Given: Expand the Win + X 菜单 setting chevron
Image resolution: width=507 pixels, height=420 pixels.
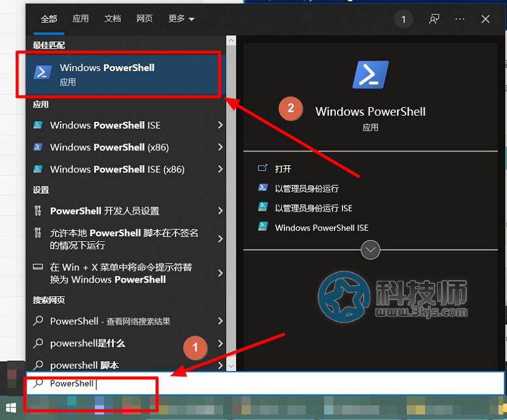Looking at the screenshot, I should coord(220,273).
